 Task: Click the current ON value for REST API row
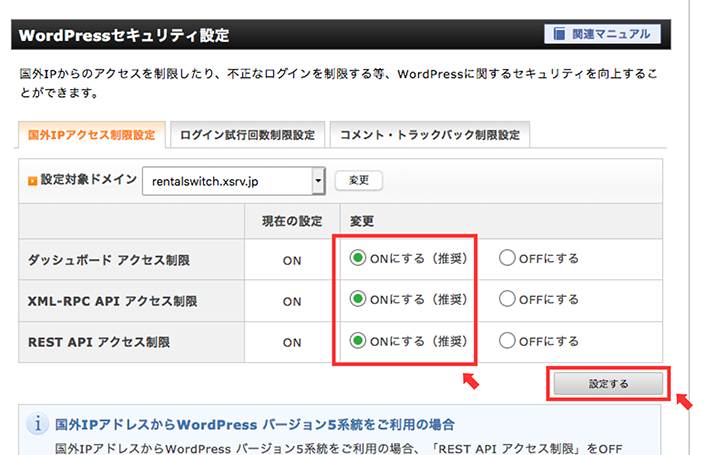click(292, 343)
